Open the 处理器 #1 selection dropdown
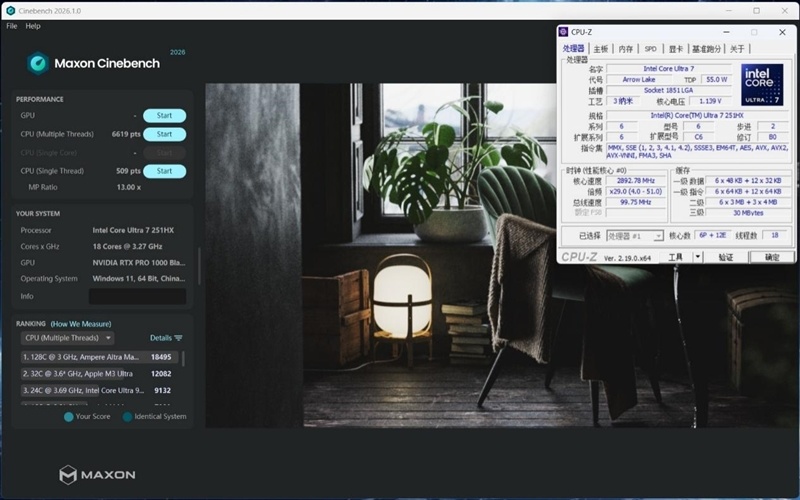 tap(635, 236)
